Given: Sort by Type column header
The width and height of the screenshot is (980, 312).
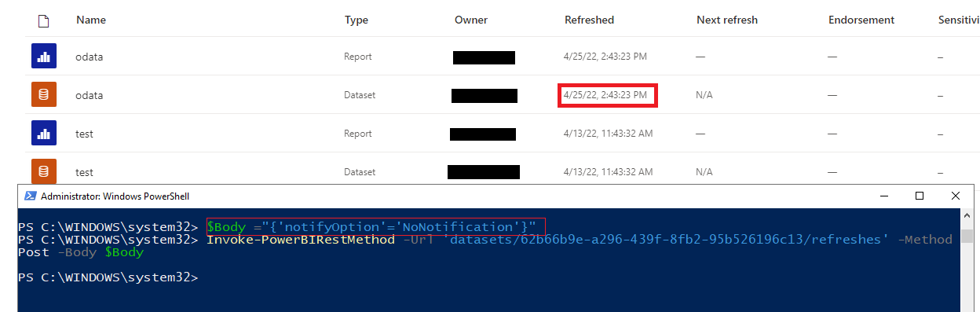Looking at the screenshot, I should [x=357, y=20].
